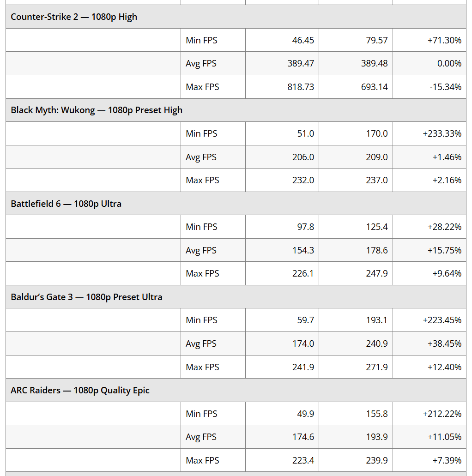This screenshot has width=472, height=476.
Task: Select the 209.0 Wukong Avg FPS value
Action: (376, 157)
